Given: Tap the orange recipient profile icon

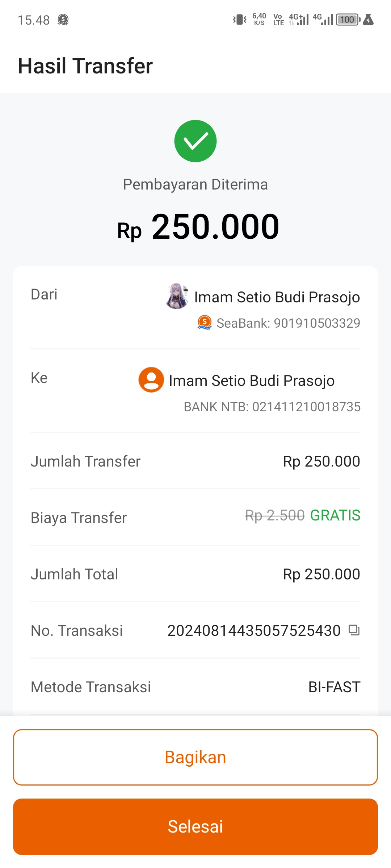Looking at the screenshot, I should (151, 380).
